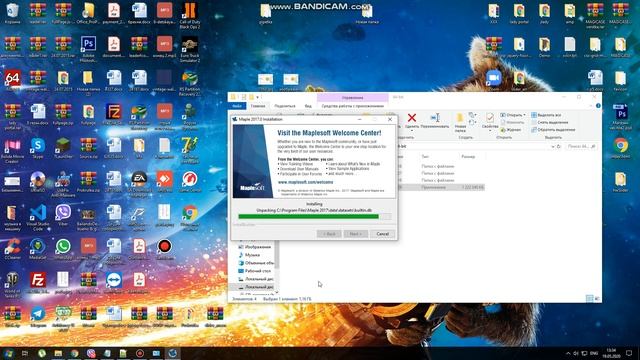Open CCleaner desktop shortcut
The height and width of the screenshot is (360, 640).
tap(12, 249)
